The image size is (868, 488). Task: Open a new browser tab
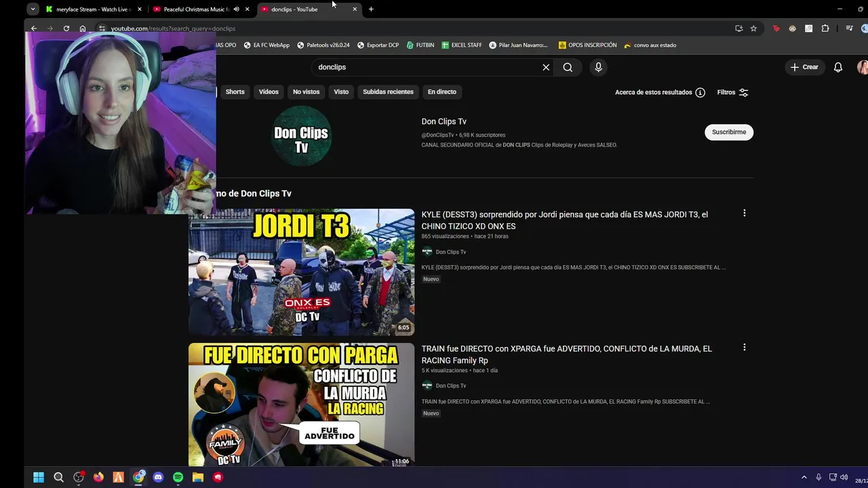tap(371, 9)
